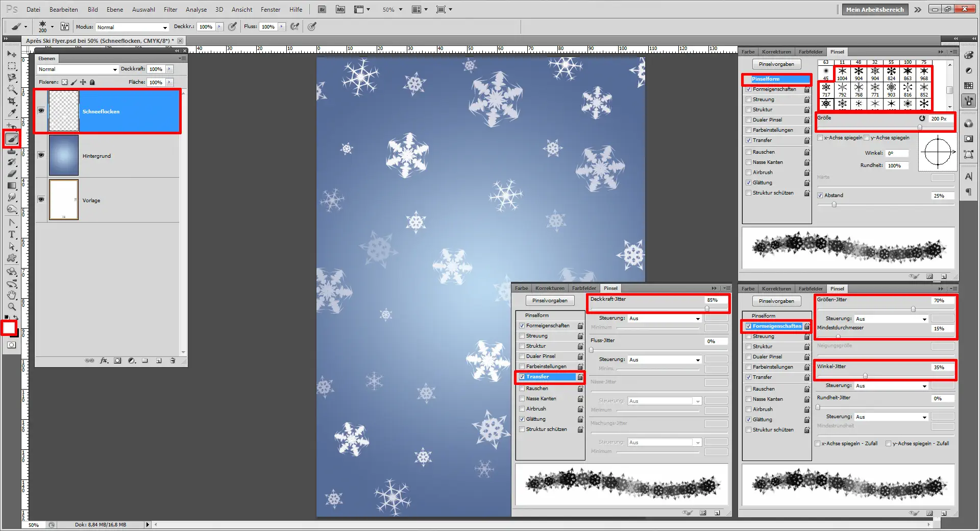980x531 pixels.
Task: Select the Hand tool
Action: (12, 295)
